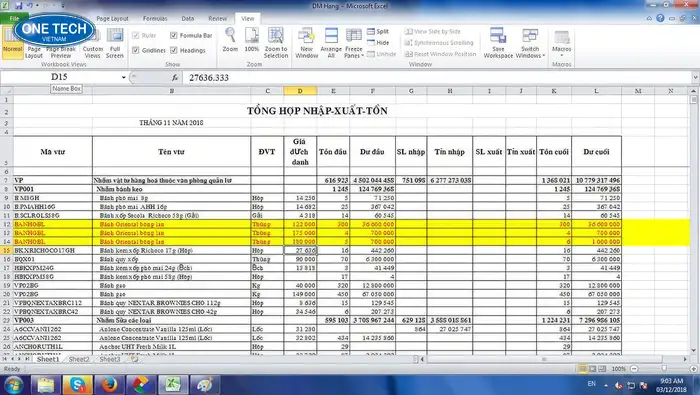This screenshot has height=395, width=700.
Task: Go to first sheet navigation arrow
Action: pos(4,359)
